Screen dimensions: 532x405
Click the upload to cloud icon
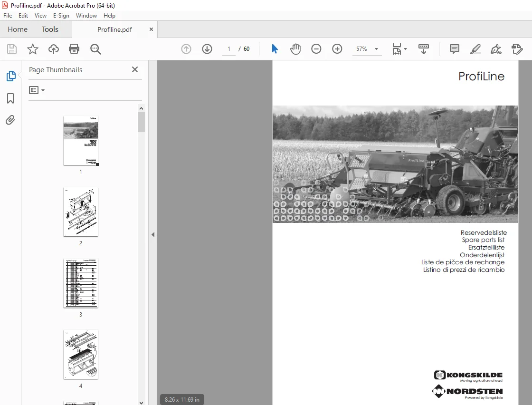53,49
